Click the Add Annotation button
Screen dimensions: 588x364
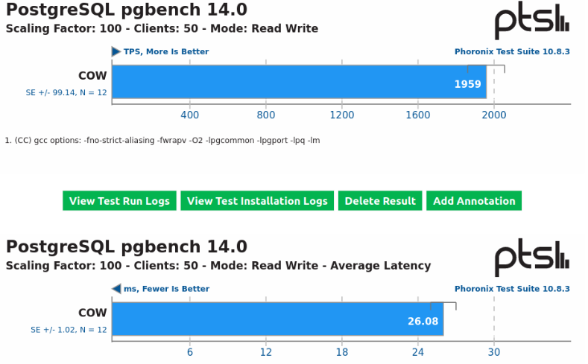[x=474, y=201]
